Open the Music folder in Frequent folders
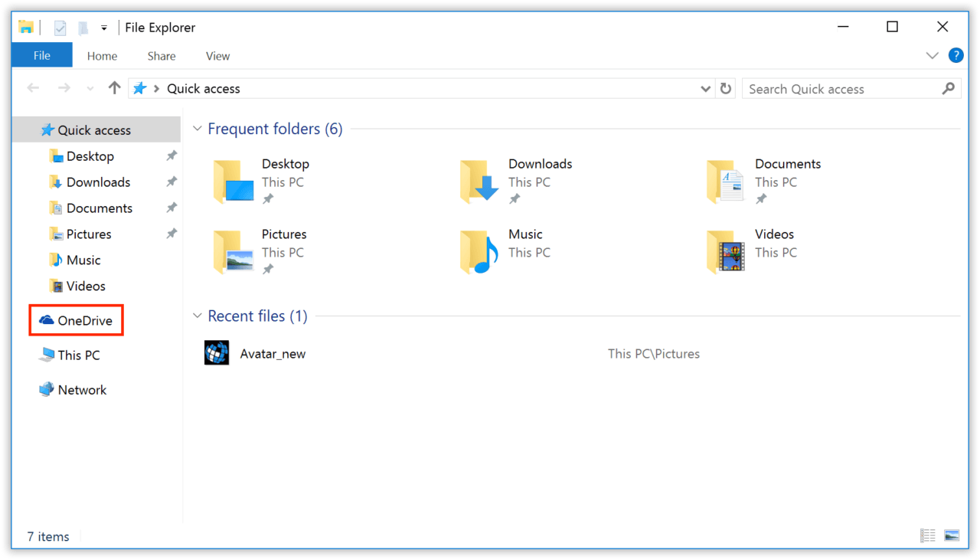 coord(479,251)
